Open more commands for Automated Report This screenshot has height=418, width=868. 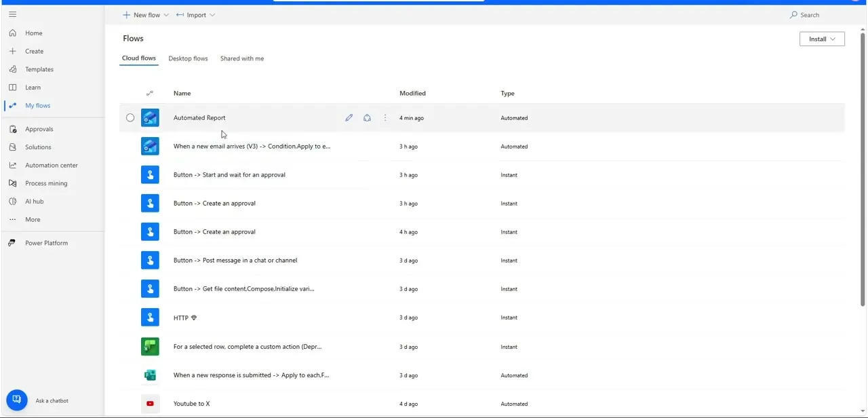(x=385, y=117)
